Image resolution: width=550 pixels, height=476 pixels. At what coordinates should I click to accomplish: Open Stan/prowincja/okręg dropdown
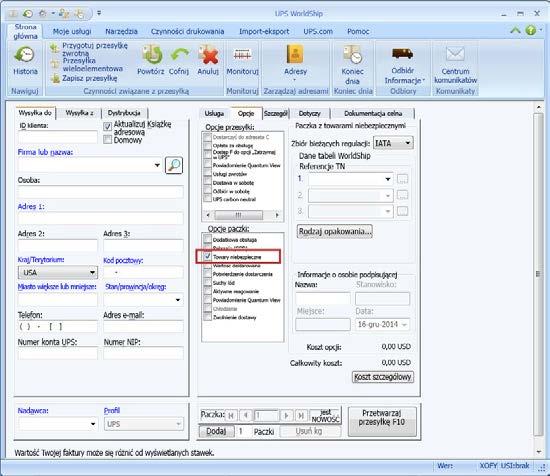pos(178,300)
